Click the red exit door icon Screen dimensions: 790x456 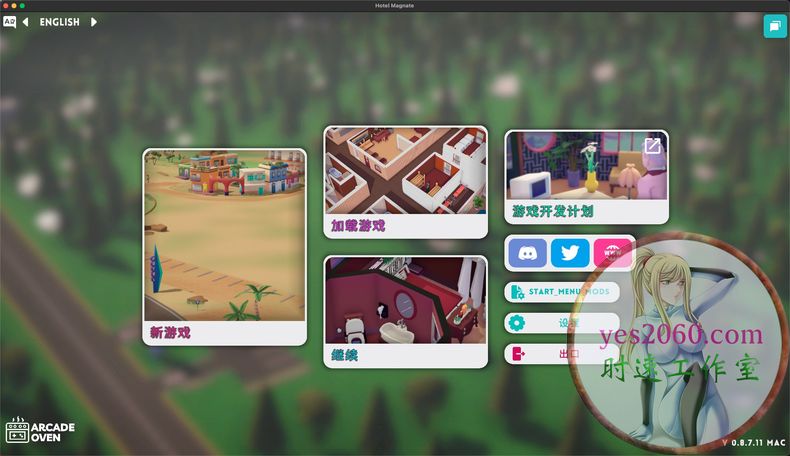pos(517,353)
